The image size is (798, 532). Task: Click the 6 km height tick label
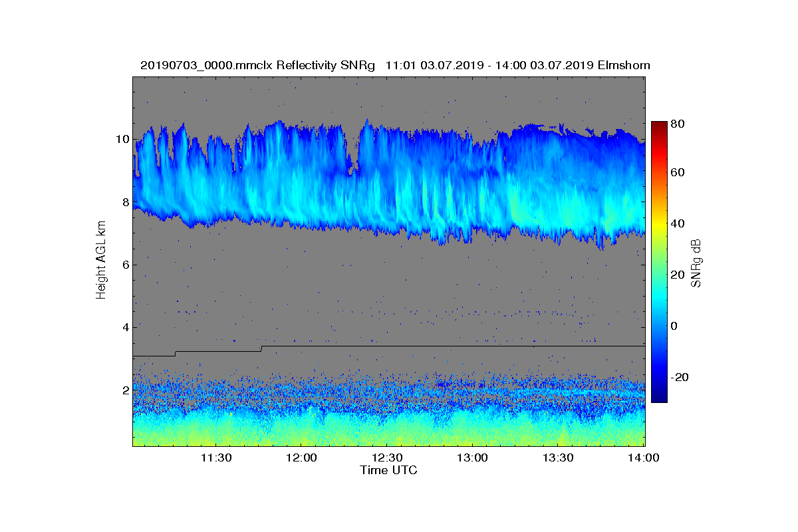pyautogui.click(x=126, y=265)
